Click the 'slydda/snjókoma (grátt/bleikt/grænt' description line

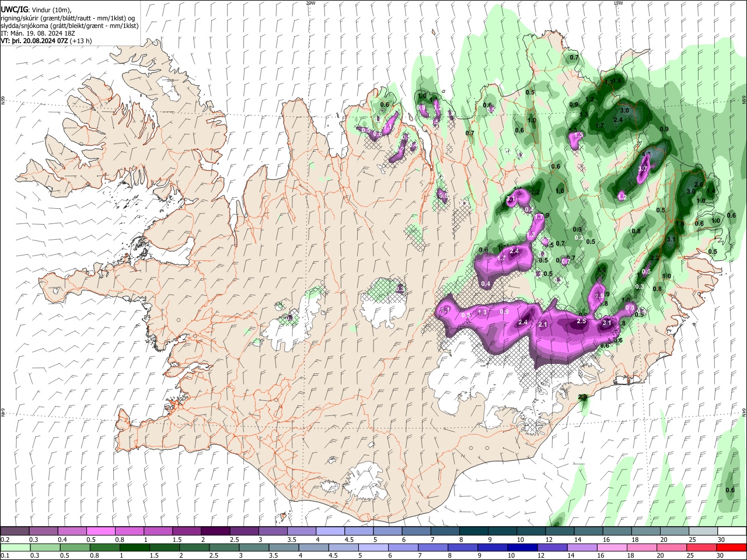(x=69, y=26)
